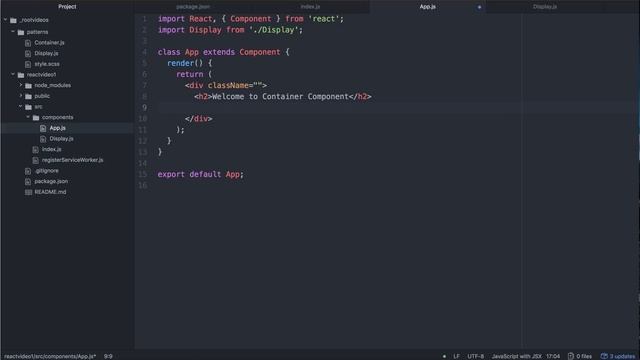Switch to the Project panel tab
Image resolution: width=640 pixels, height=360 pixels.
(x=67, y=7)
